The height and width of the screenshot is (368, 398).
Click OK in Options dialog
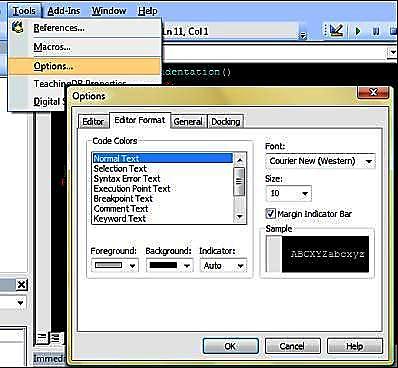[230, 346]
